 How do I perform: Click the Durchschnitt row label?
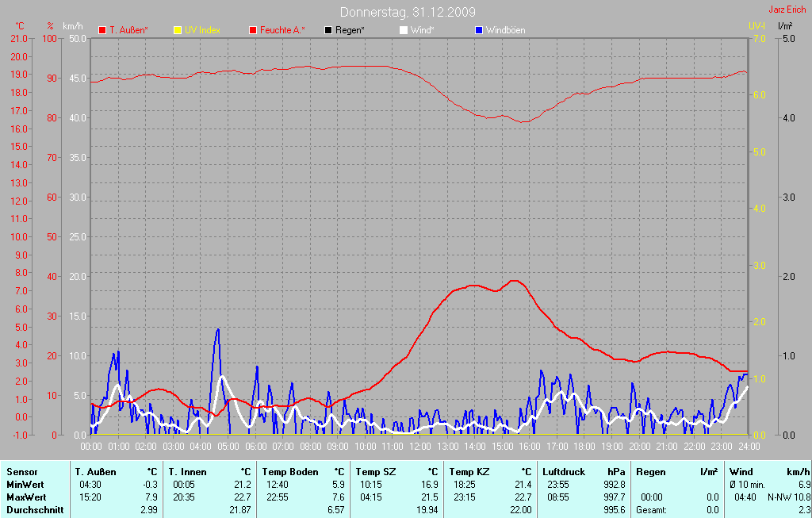pos(35,510)
